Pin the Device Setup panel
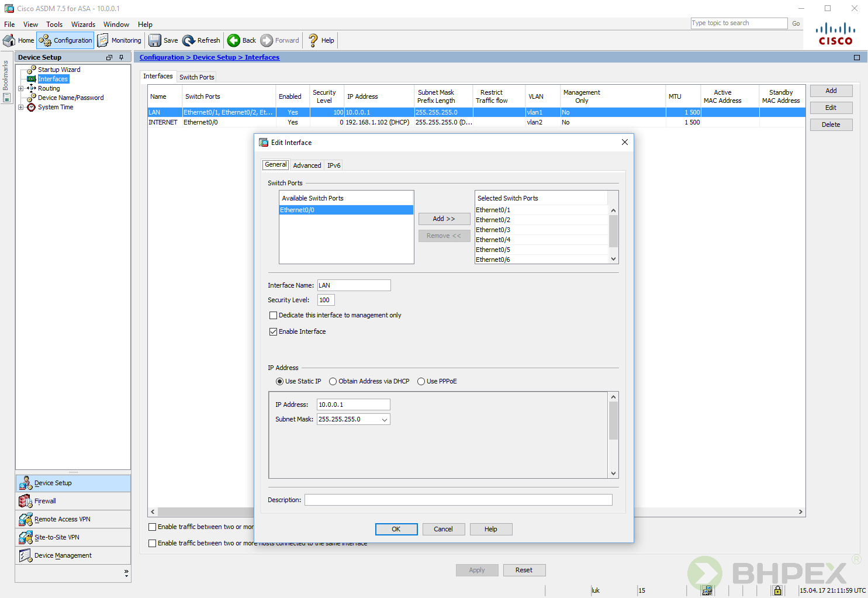The image size is (868, 598). click(x=122, y=57)
